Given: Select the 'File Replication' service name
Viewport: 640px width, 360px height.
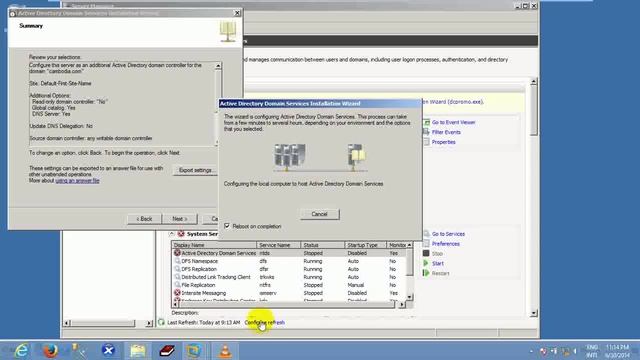Looking at the screenshot, I should 198,285.
